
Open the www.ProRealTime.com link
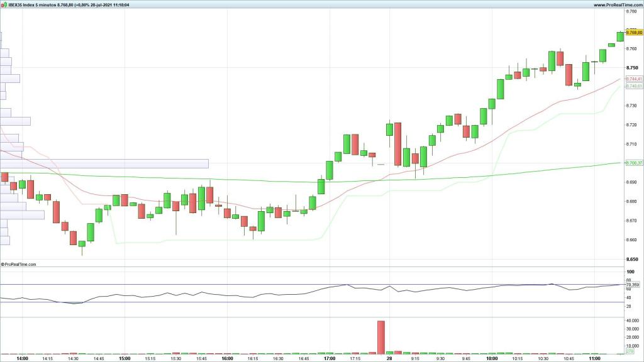tap(616, 4)
